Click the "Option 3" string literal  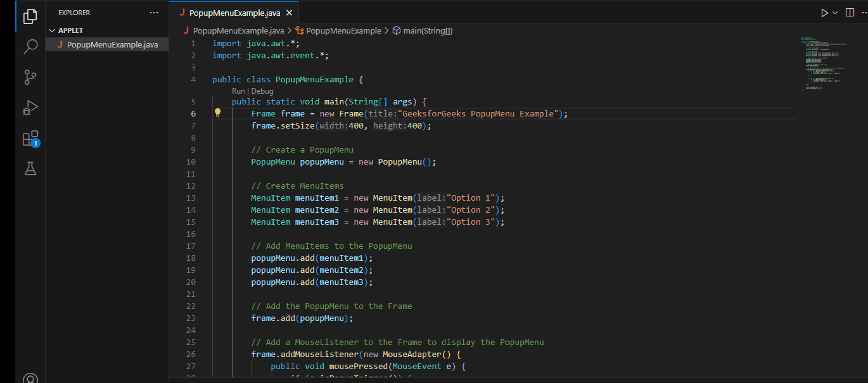[471, 222]
